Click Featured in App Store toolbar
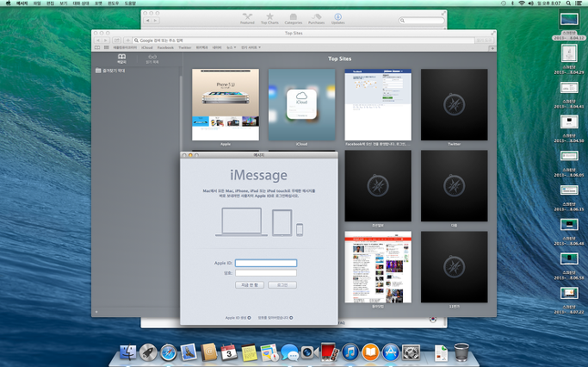The width and height of the screenshot is (588, 367). [x=247, y=19]
